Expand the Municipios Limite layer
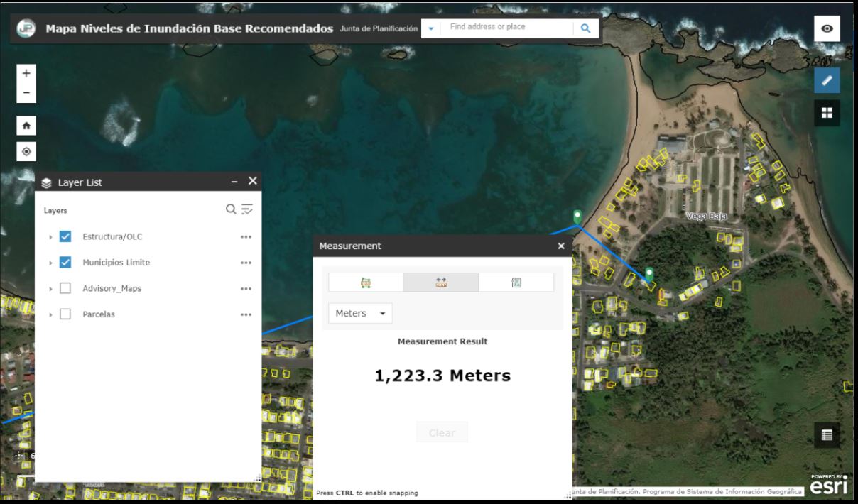This screenshot has height=504, width=858. [50, 263]
